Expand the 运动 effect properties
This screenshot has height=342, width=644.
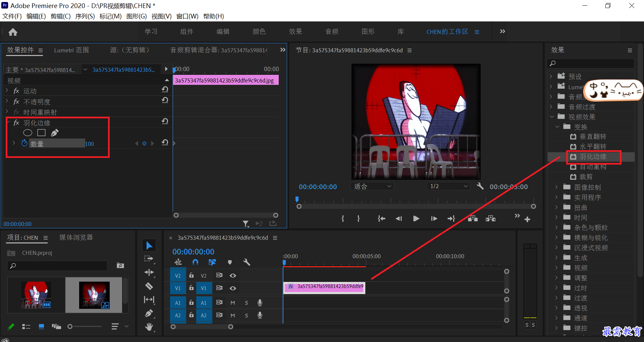click(x=7, y=91)
